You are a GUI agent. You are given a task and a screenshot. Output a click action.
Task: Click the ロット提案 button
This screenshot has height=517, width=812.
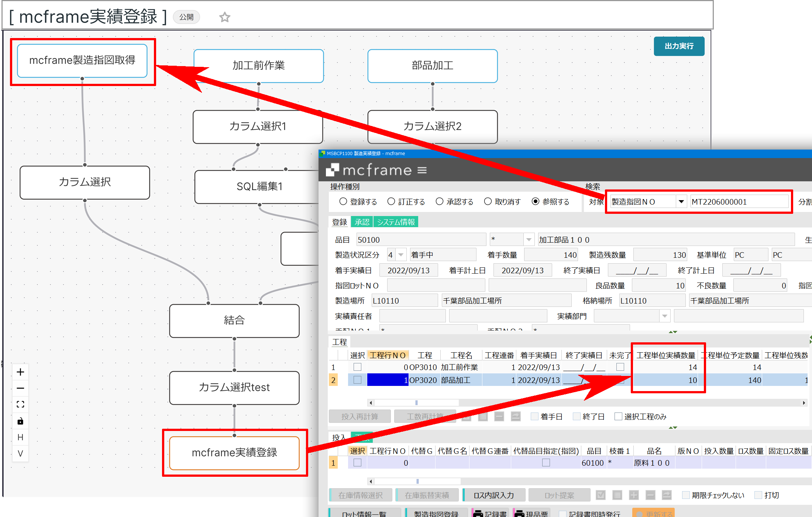[x=560, y=495]
